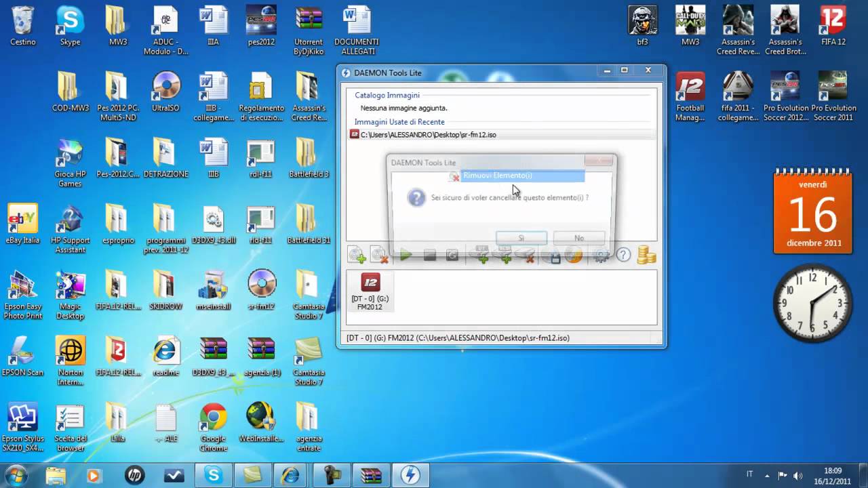This screenshot has width=868, height=488.
Task: Select the Magic Desktop icon
Action: [x=71, y=296]
